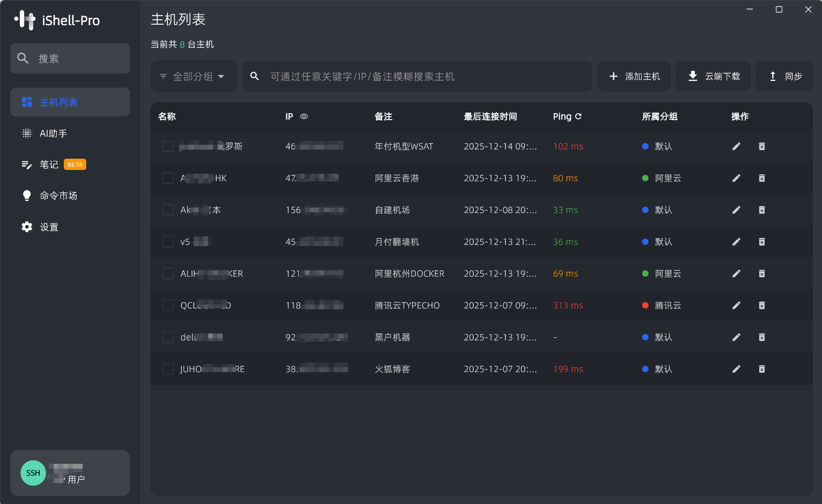Click the Ping refresh icon in header

[578, 116]
